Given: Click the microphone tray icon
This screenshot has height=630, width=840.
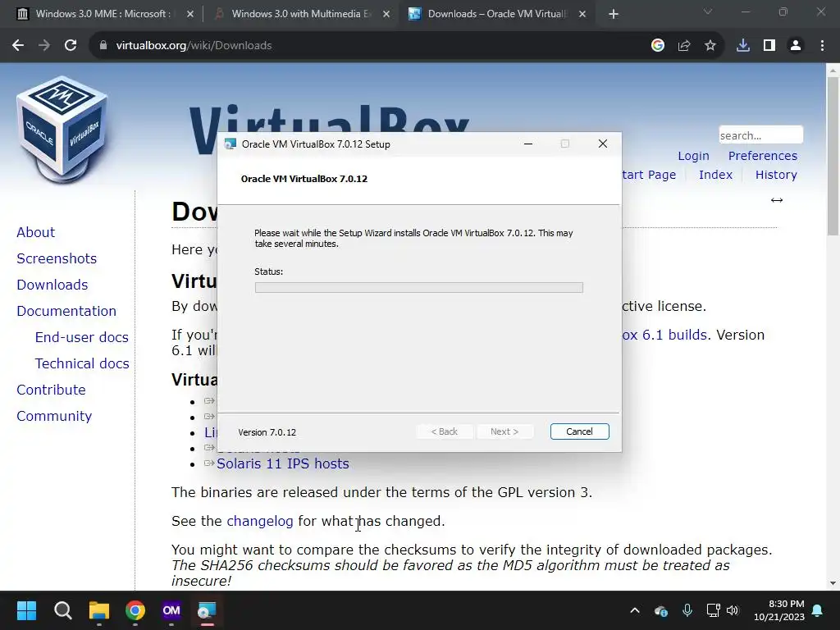Looking at the screenshot, I should [687, 610].
